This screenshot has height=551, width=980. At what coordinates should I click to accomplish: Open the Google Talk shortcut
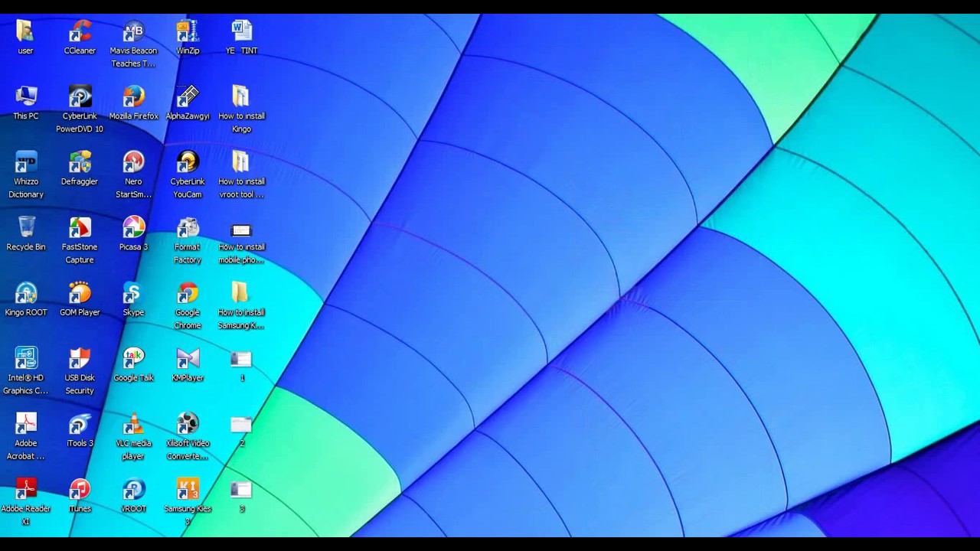[x=133, y=359]
